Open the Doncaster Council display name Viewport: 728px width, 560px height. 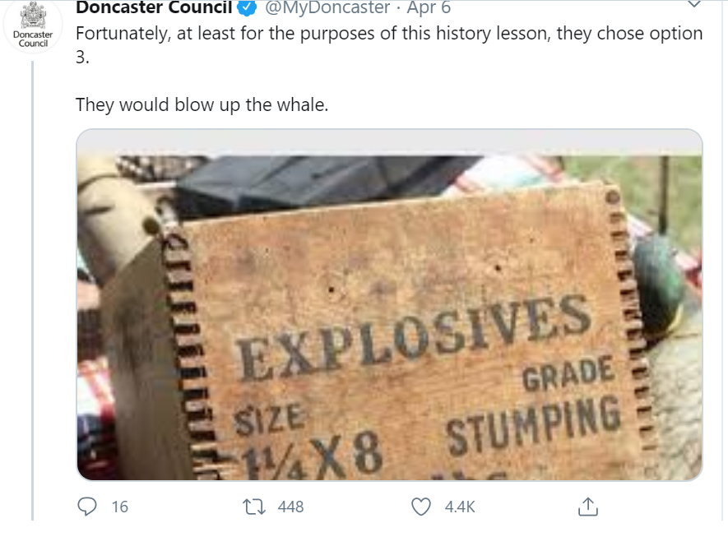click(154, 7)
